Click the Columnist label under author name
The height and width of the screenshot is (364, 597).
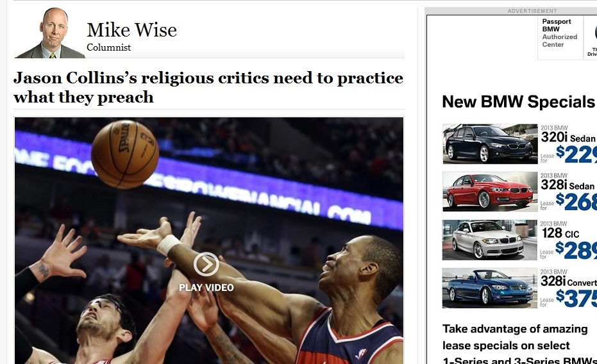coord(108,47)
